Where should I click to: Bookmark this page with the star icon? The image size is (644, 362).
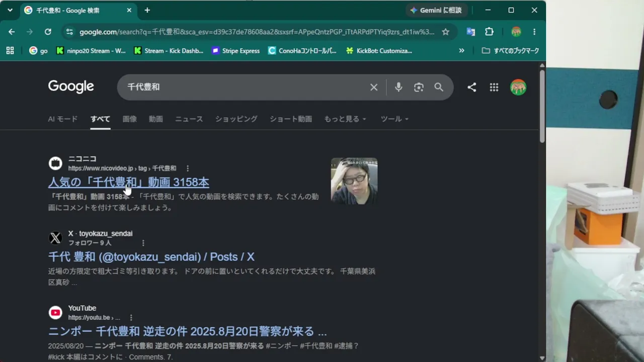coord(445,32)
